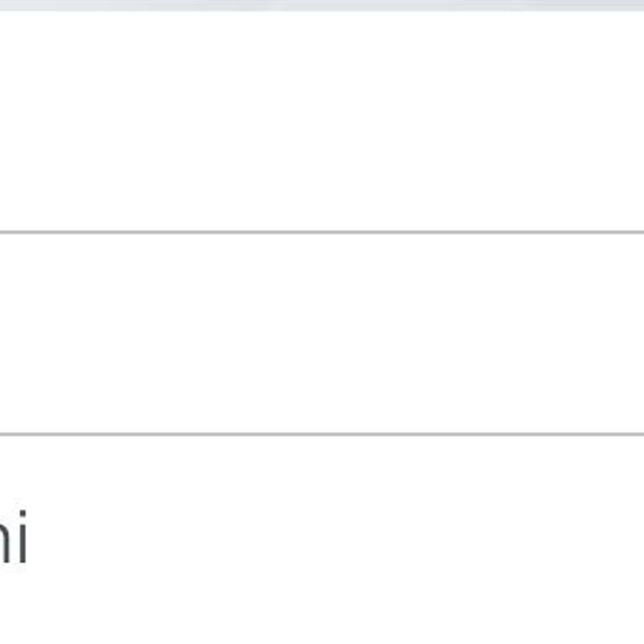Click the partial text ending in "ni"
The height and width of the screenshot is (644, 644).
12,538
